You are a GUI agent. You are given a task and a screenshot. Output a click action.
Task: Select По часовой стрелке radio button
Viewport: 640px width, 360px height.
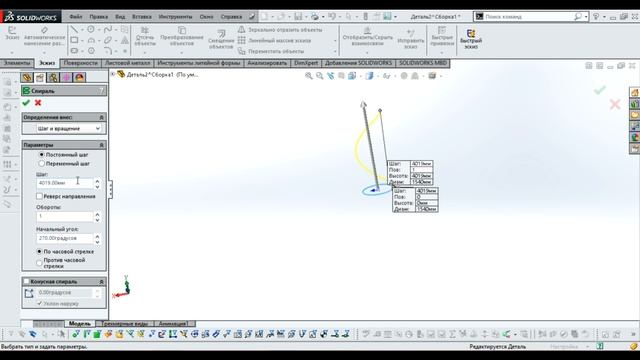click(39, 251)
